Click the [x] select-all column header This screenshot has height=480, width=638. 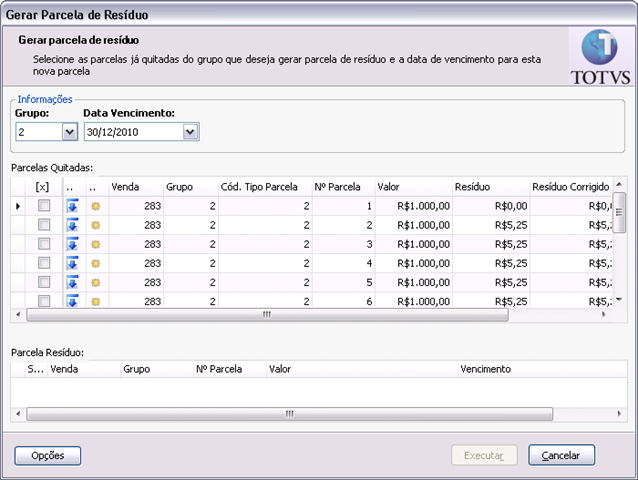pos(43,187)
